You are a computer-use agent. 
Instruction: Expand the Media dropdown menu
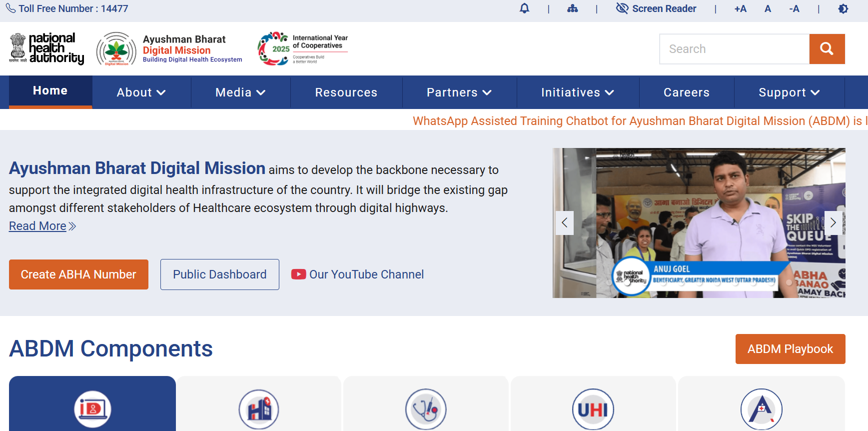click(240, 92)
